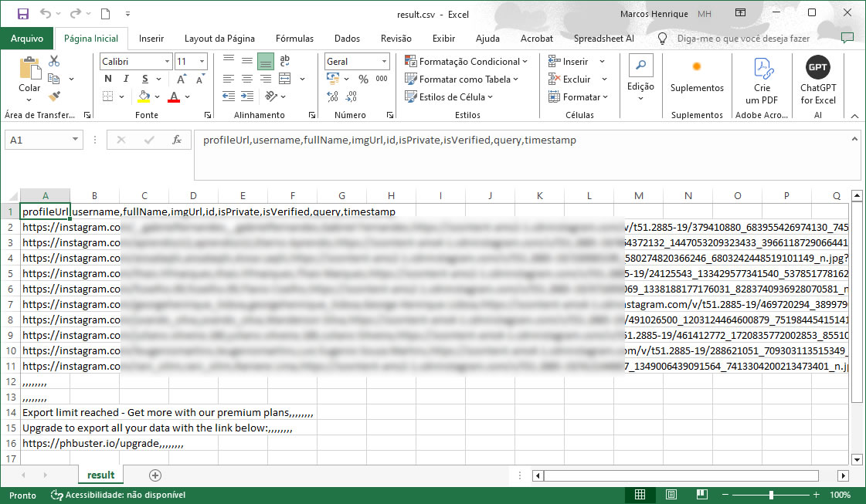Open comments pane from ribbon corner

(x=847, y=38)
